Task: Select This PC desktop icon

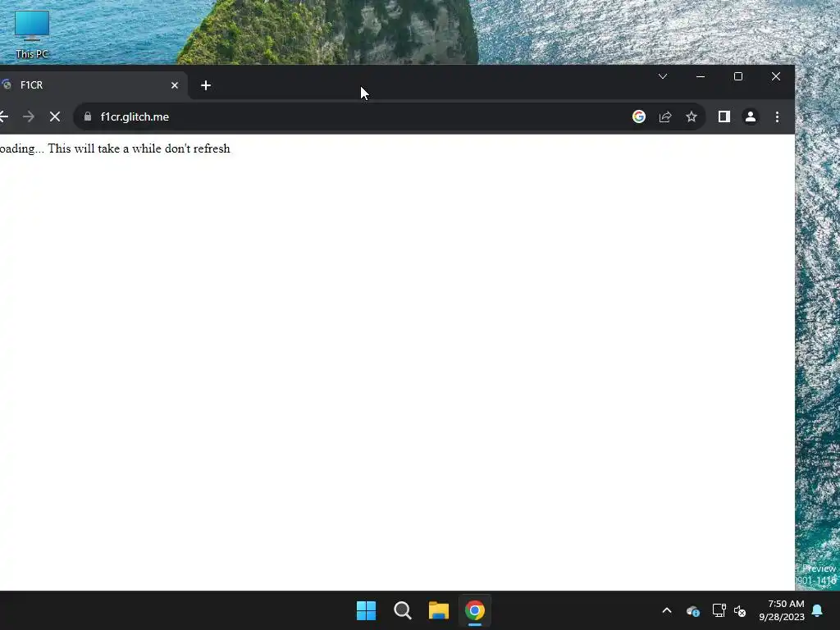Action: pos(32,34)
